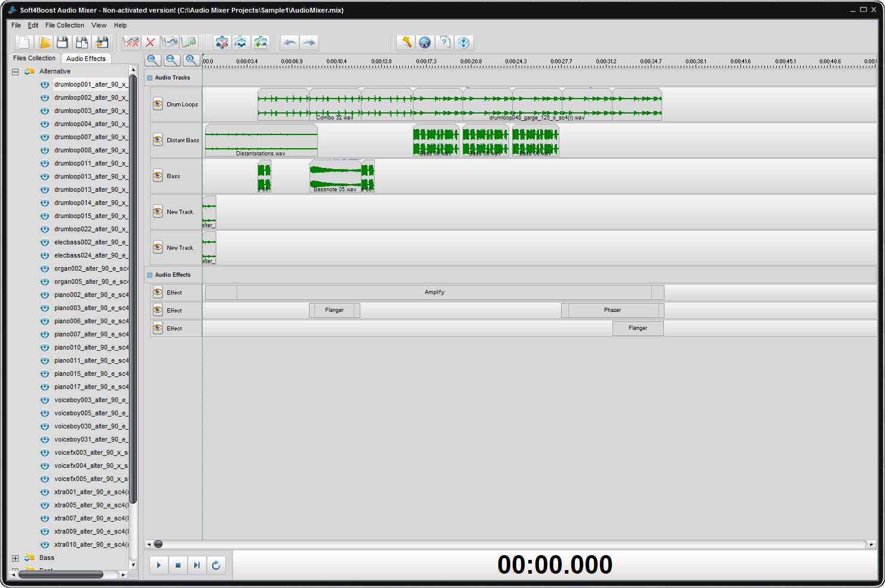
Task: Expand the Bass folder in tree
Action: coord(16,558)
